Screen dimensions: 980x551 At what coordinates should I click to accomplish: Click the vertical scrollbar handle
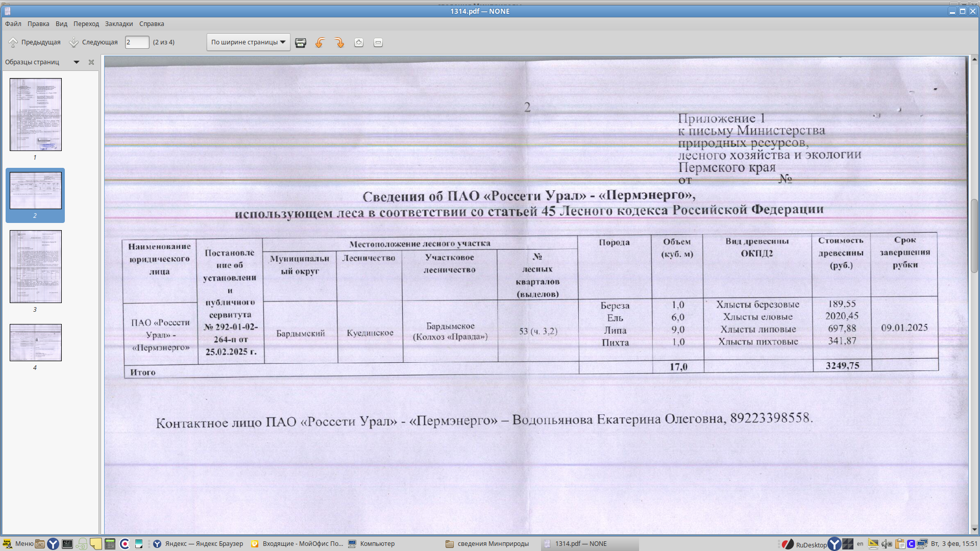click(x=974, y=236)
